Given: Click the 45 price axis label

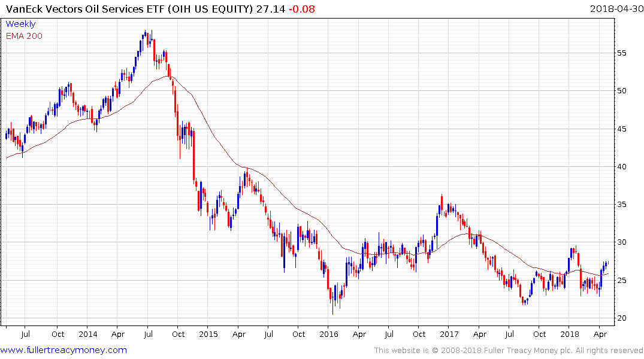Looking at the screenshot, I should [x=621, y=129].
